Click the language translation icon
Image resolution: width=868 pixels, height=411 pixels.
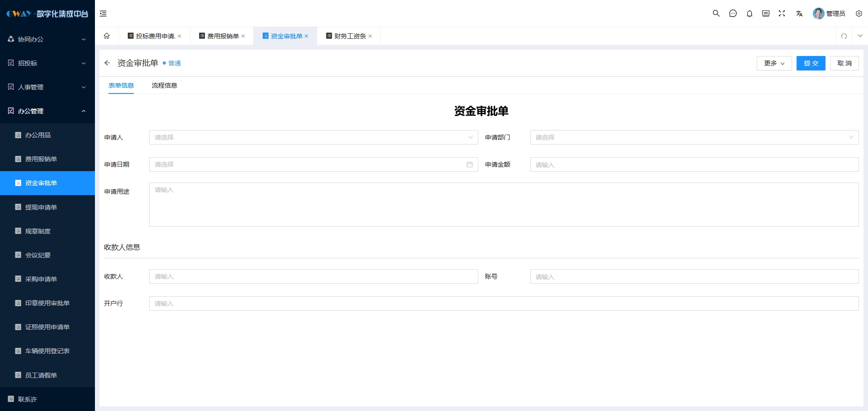point(799,14)
